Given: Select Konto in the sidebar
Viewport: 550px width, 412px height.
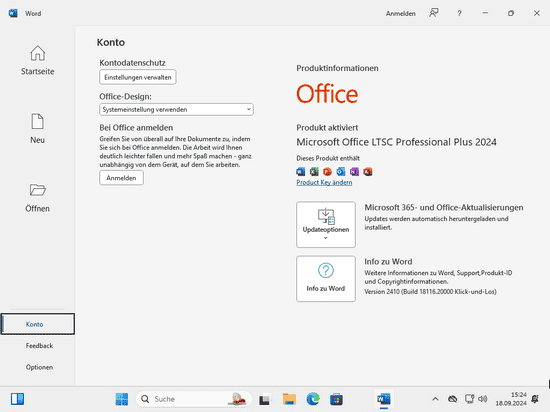Looking at the screenshot, I should coord(38,324).
